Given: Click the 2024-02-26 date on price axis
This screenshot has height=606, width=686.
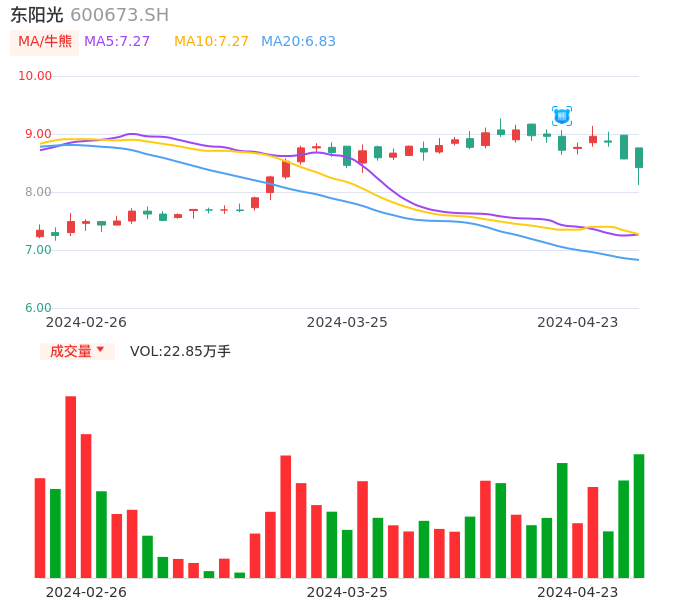Looking at the screenshot, I should [x=86, y=322].
